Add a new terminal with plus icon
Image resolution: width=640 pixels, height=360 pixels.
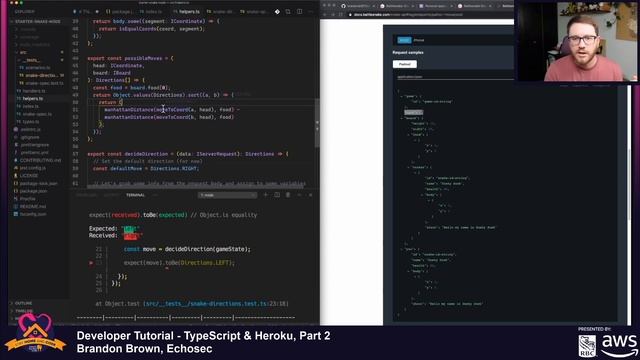pos(265,195)
